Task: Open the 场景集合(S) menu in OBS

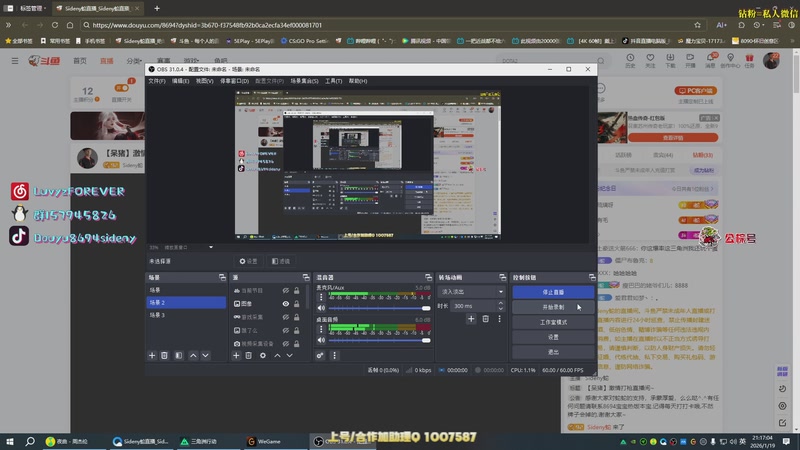Action: click(x=304, y=81)
